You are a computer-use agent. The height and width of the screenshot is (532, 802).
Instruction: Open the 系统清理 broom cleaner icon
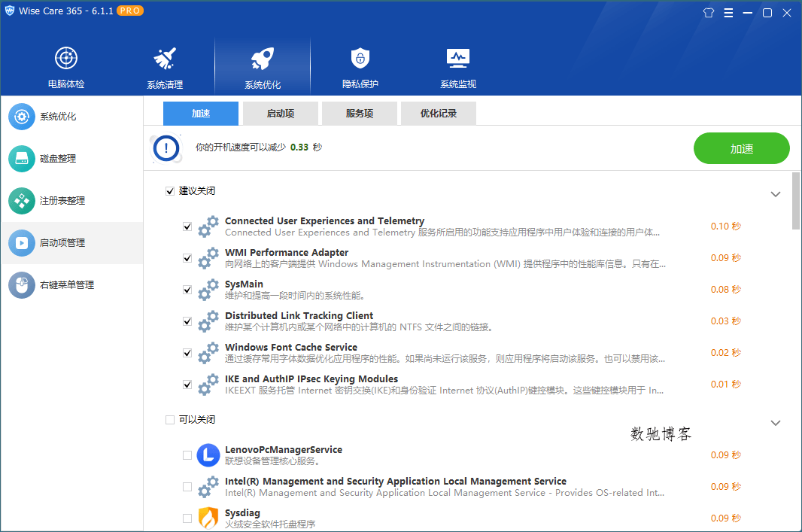pos(165,58)
